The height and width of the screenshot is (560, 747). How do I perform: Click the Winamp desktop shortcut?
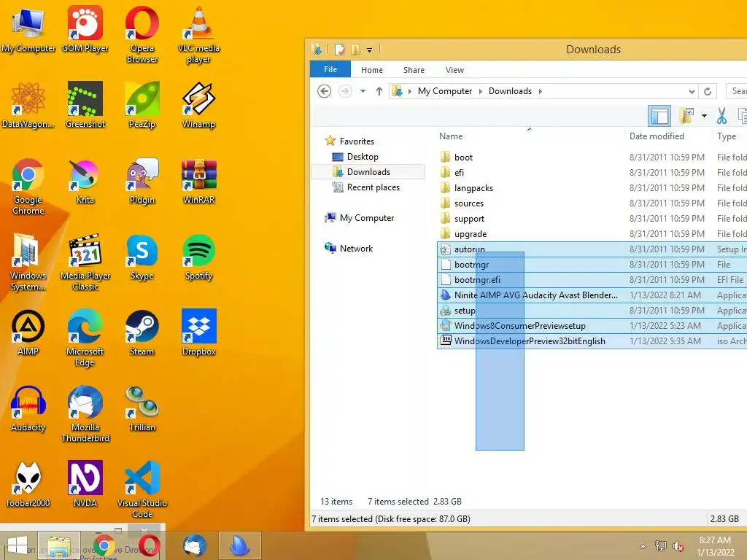pos(198,105)
